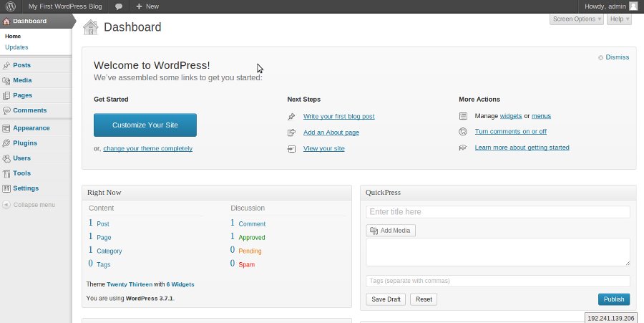The width and height of the screenshot is (644, 323).
Task: Go to Updates submenu under Dashboard
Action: pos(16,47)
